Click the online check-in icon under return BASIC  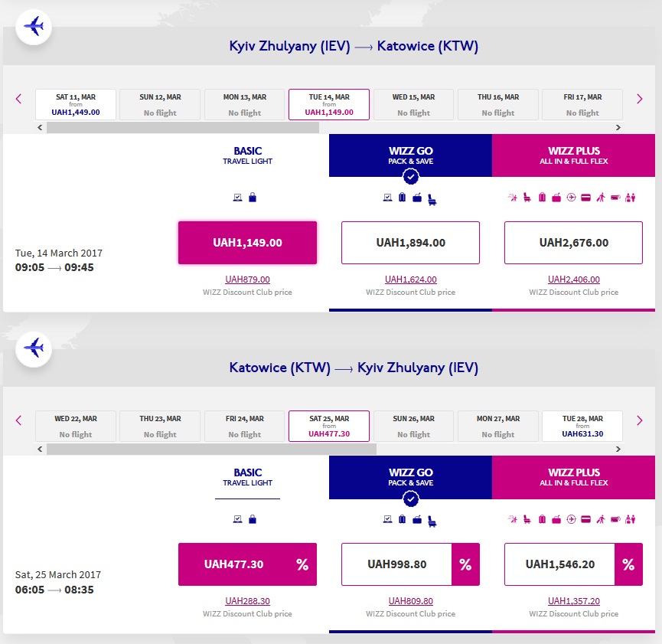tap(238, 519)
